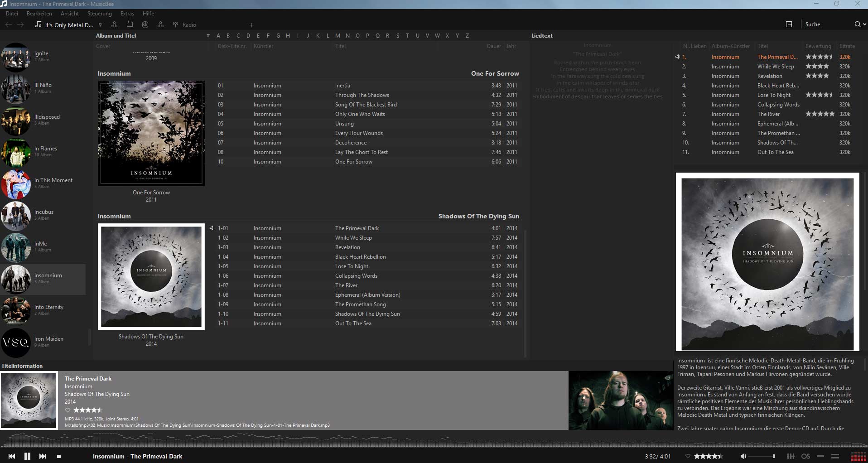Click the red spectrum visualizer icon
This screenshot has height=463, width=868.
(858, 457)
